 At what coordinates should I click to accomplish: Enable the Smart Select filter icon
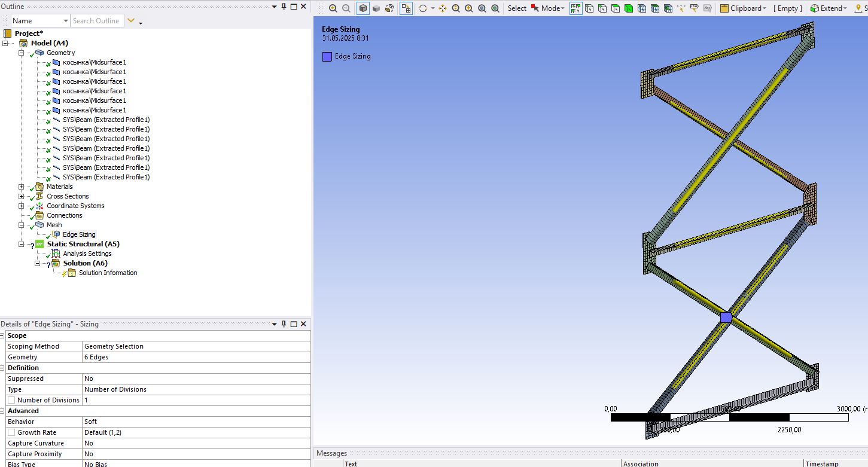pyautogui.click(x=576, y=8)
